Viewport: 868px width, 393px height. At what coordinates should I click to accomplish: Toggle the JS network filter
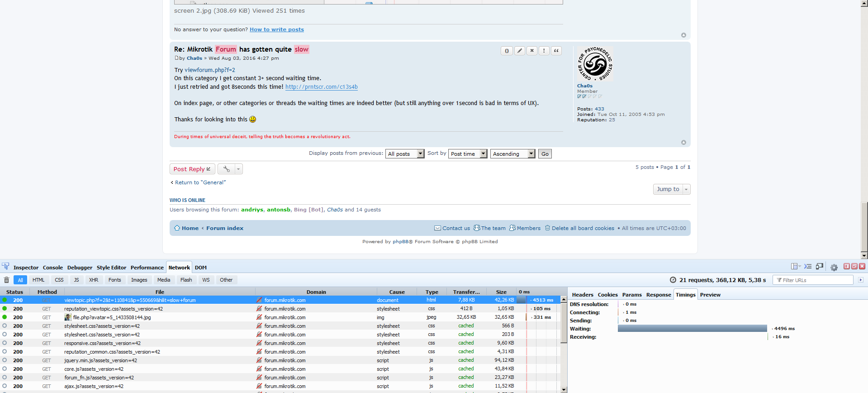pos(76,280)
